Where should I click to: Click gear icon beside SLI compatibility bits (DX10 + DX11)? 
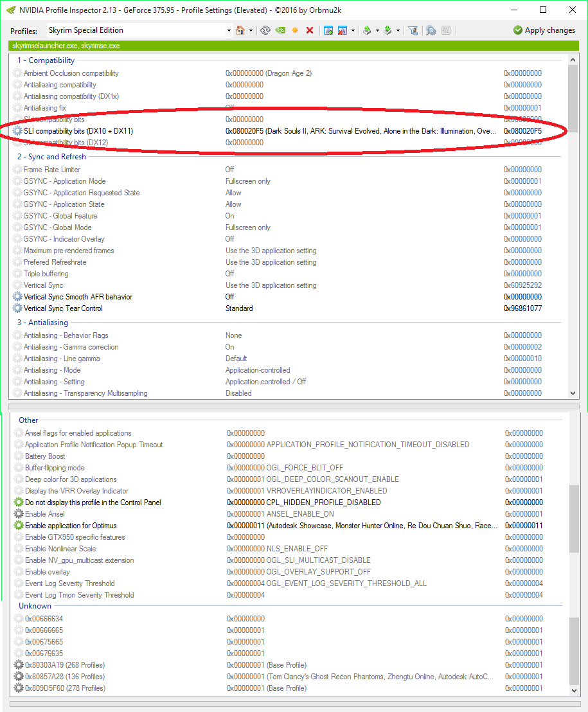17,131
